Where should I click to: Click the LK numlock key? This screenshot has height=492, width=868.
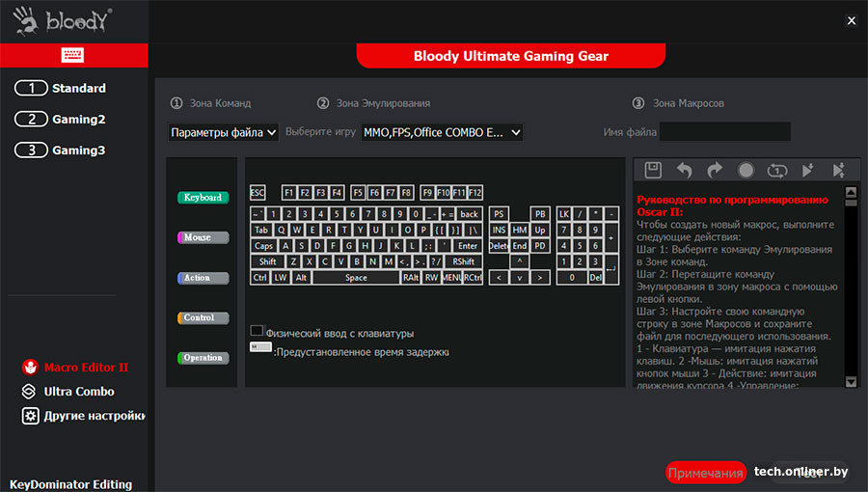564,214
